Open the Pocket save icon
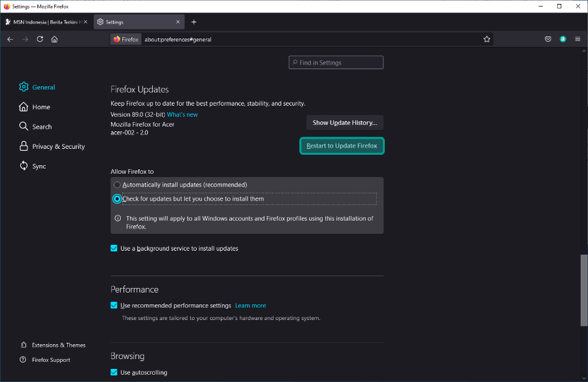 click(548, 39)
